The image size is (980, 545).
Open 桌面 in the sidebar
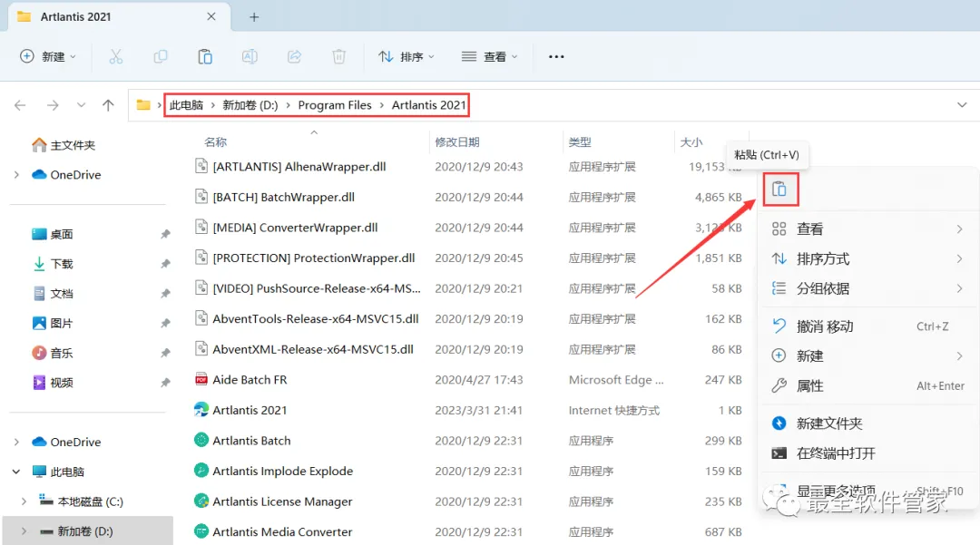[53, 234]
